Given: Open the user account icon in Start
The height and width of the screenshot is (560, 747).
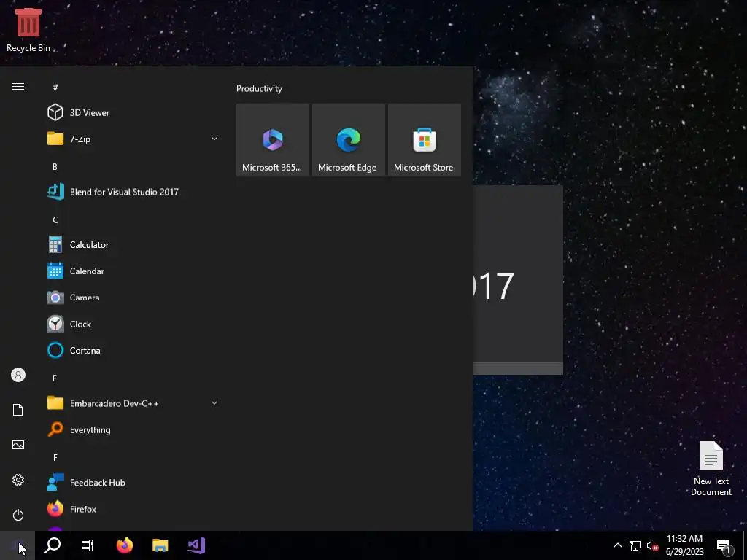Looking at the screenshot, I should point(18,375).
